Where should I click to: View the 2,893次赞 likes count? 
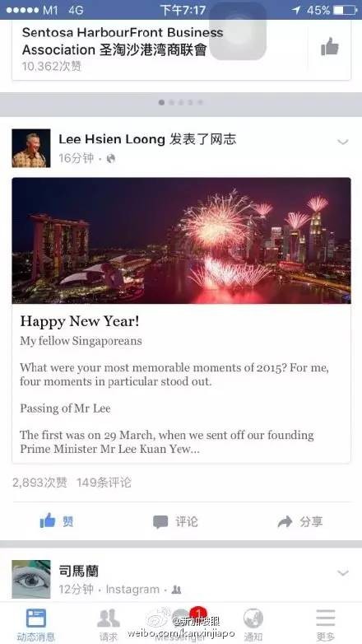point(39,483)
